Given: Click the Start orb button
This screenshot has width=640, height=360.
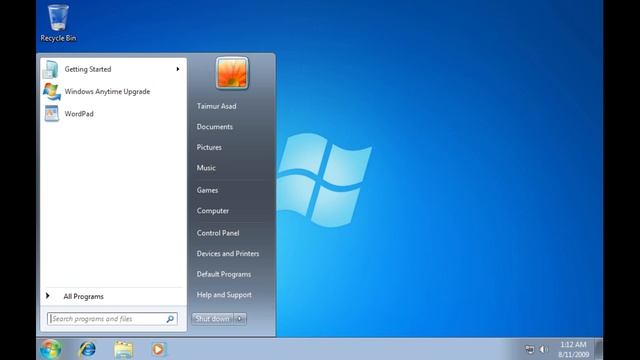Looking at the screenshot, I should (x=51, y=349).
